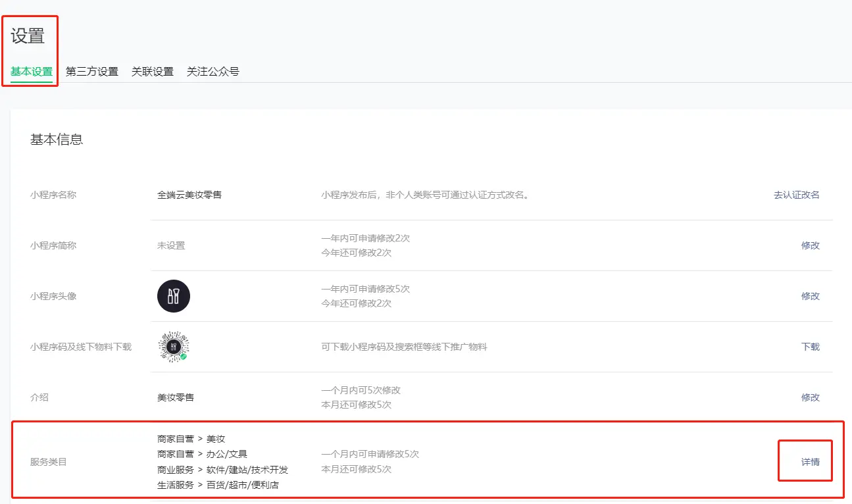Select the 关注公众号 tab
The width and height of the screenshot is (852, 504).
point(213,72)
